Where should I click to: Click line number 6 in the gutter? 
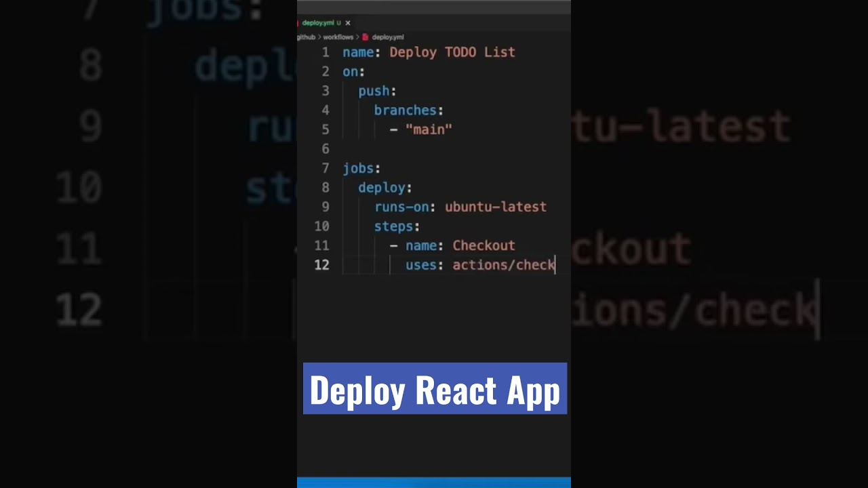click(325, 149)
